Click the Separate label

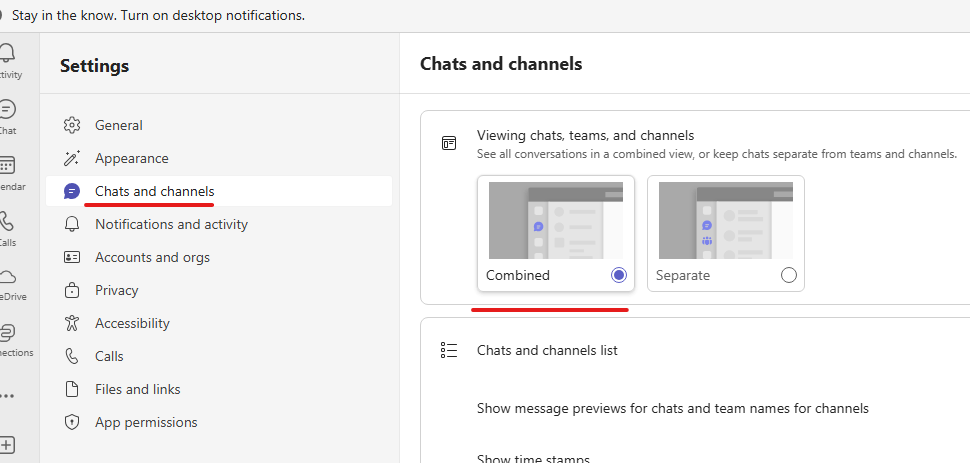683,275
